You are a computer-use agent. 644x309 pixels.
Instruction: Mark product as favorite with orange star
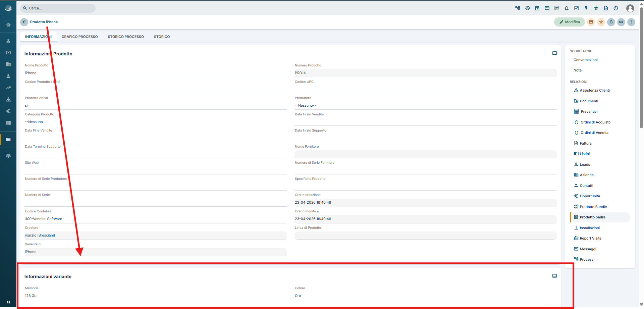601,22
